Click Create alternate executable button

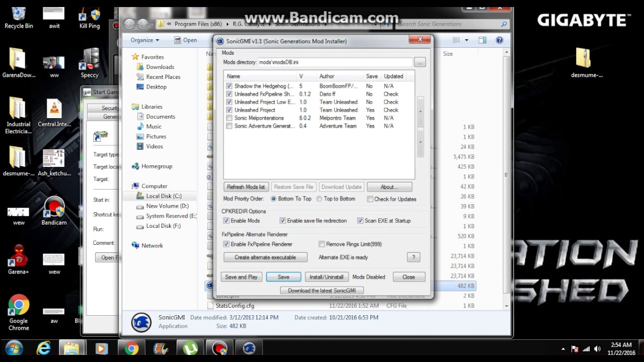[x=266, y=257]
